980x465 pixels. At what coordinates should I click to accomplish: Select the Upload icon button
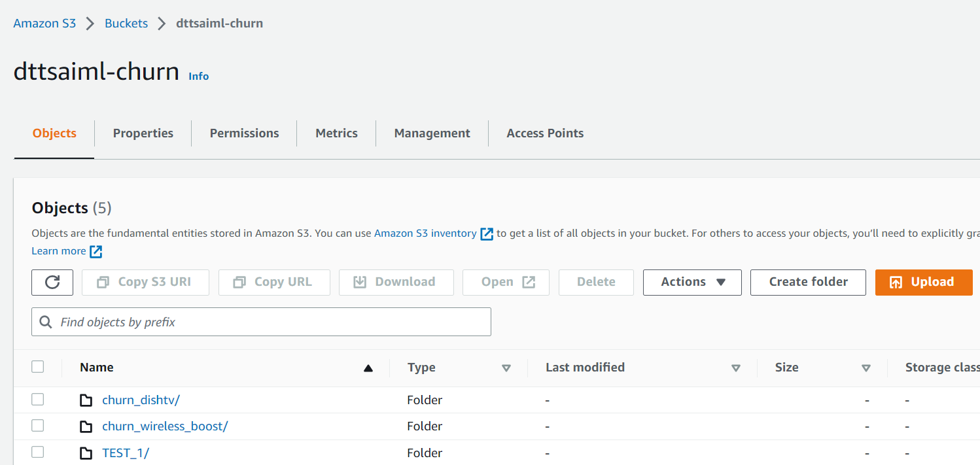pyautogui.click(x=898, y=282)
